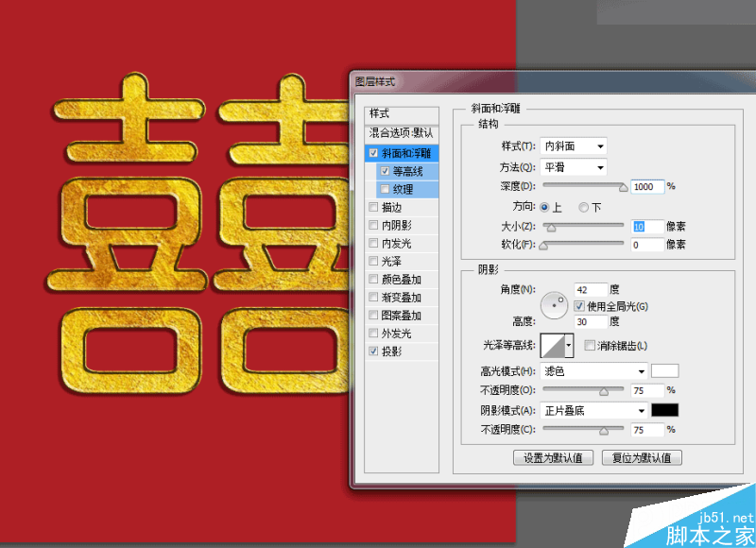Click the 复位为默认值 button
Viewport: 756px width, 548px height.
[x=642, y=457]
